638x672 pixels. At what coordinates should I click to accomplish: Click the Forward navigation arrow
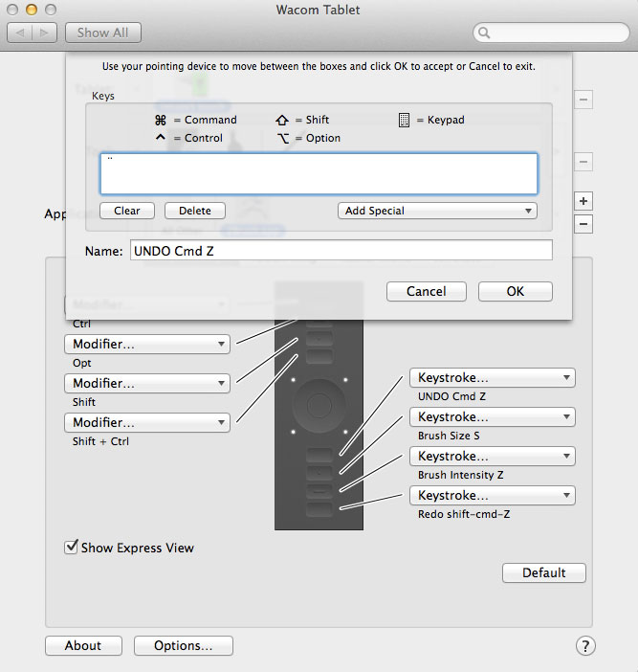click(x=44, y=33)
